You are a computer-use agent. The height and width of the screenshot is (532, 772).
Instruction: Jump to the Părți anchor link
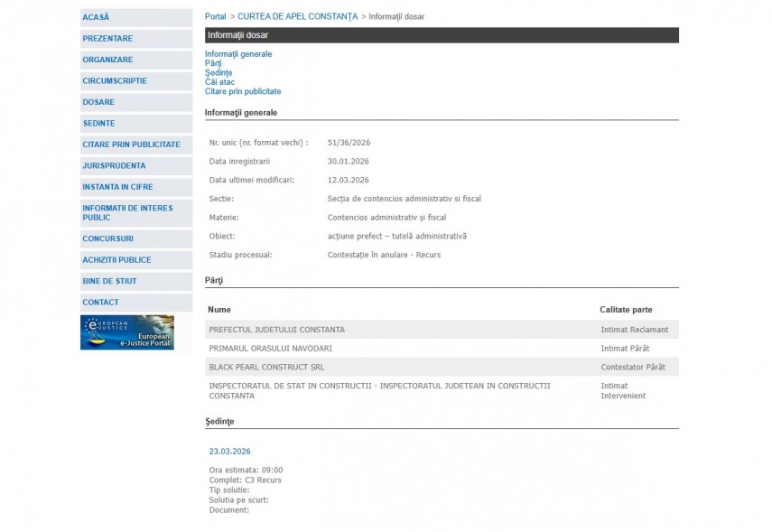pos(213,63)
